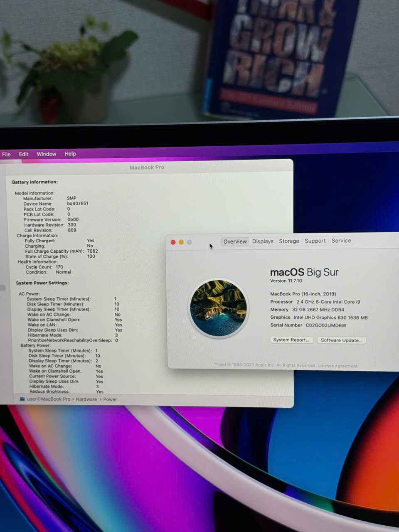
Task: Click the MacBook Pro title of the System Information window
Action: 147,167
